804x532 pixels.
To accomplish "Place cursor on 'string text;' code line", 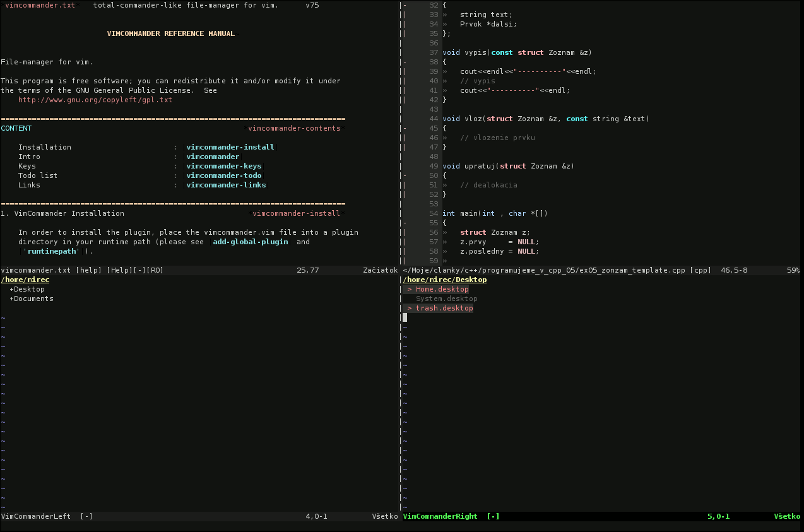I will point(487,15).
